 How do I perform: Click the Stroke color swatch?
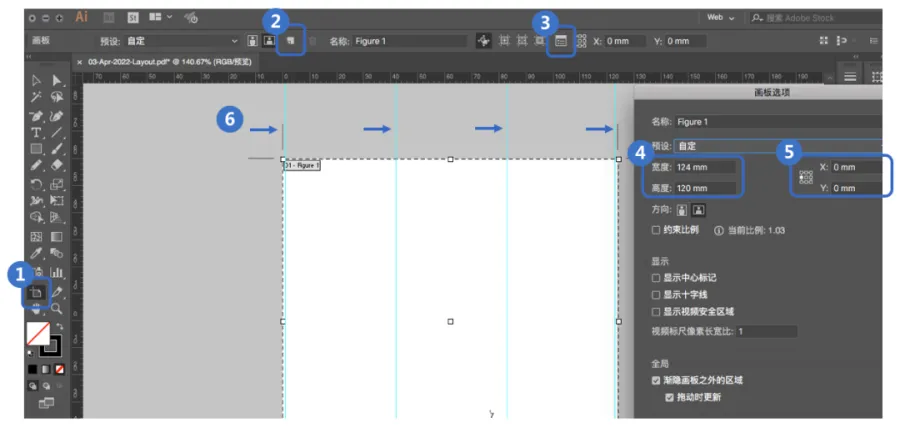pos(51,345)
